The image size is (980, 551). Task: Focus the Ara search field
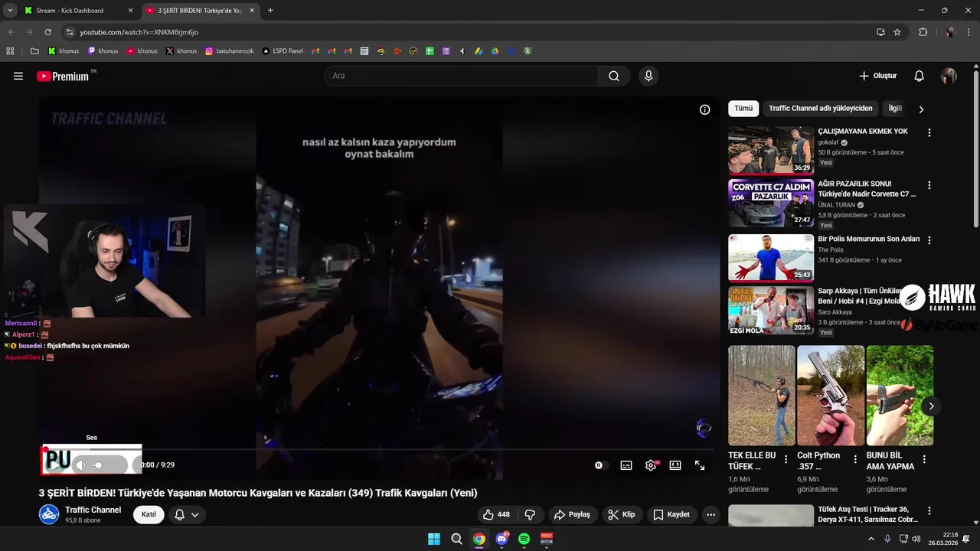coord(461,76)
